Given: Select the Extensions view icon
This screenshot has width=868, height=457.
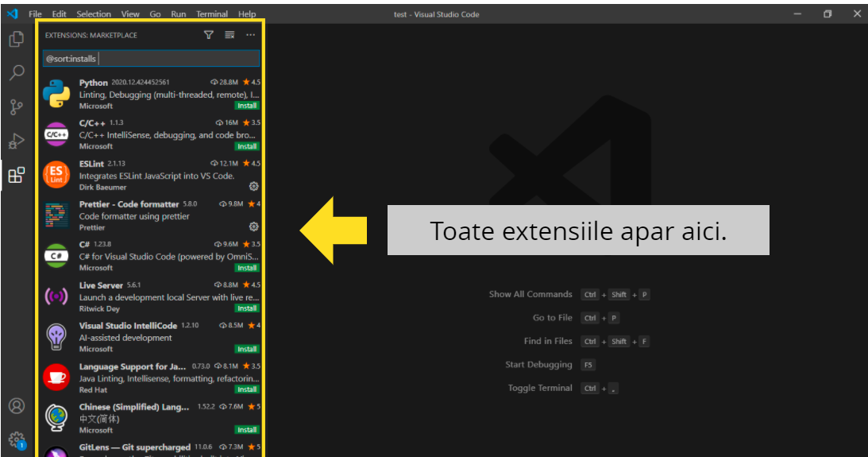Looking at the screenshot, I should click(x=17, y=175).
